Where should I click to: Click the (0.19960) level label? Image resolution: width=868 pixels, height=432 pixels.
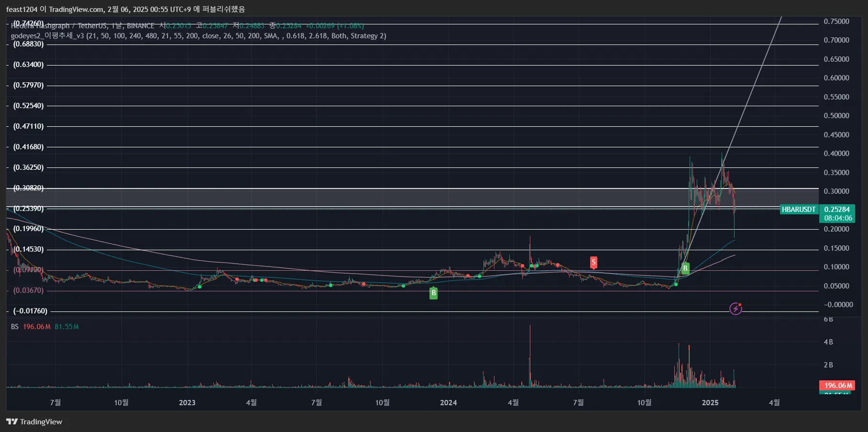tap(28, 229)
